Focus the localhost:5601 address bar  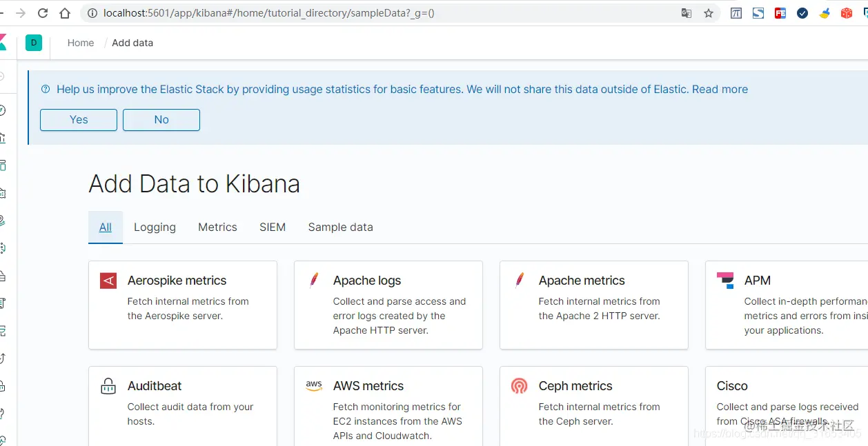click(345, 13)
